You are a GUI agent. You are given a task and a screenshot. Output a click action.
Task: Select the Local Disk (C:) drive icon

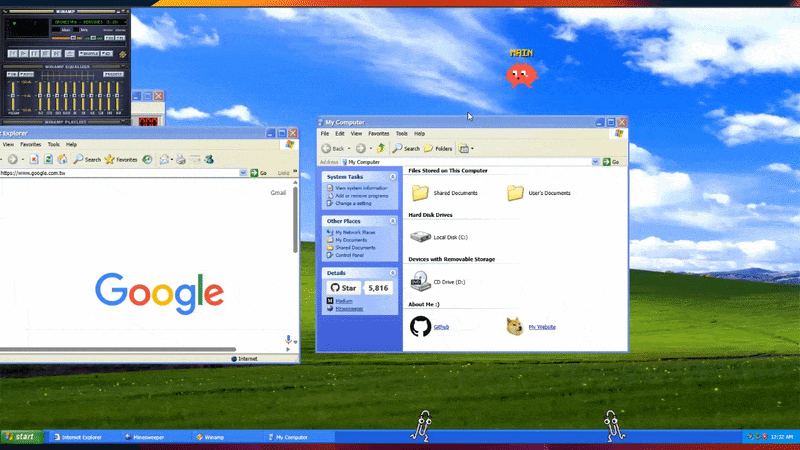(x=420, y=237)
